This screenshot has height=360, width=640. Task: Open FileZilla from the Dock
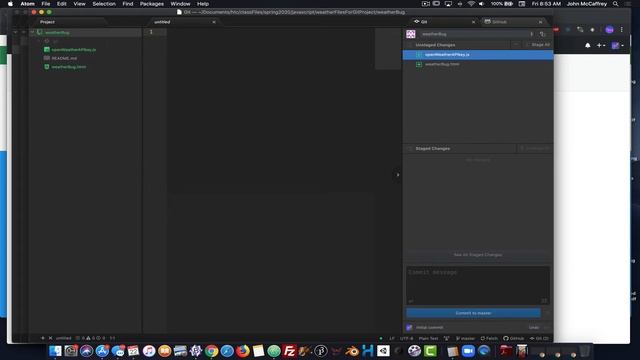289,351
